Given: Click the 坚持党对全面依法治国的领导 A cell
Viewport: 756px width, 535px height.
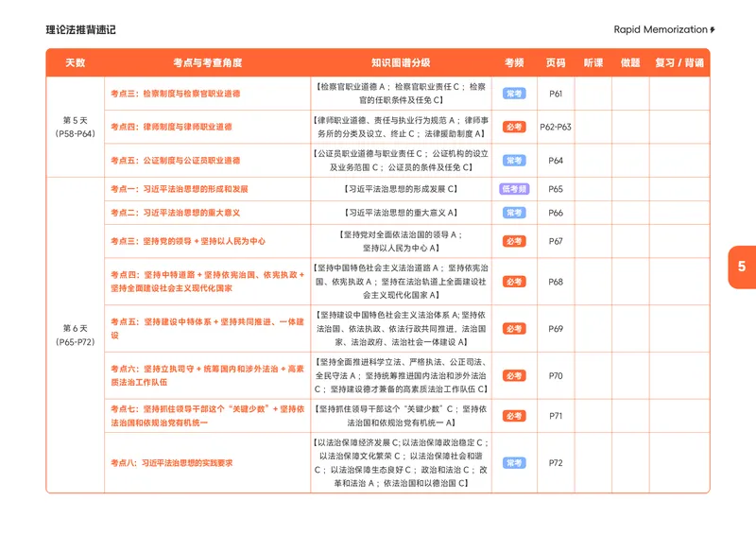Looking at the screenshot, I should pyautogui.click(x=401, y=241).
